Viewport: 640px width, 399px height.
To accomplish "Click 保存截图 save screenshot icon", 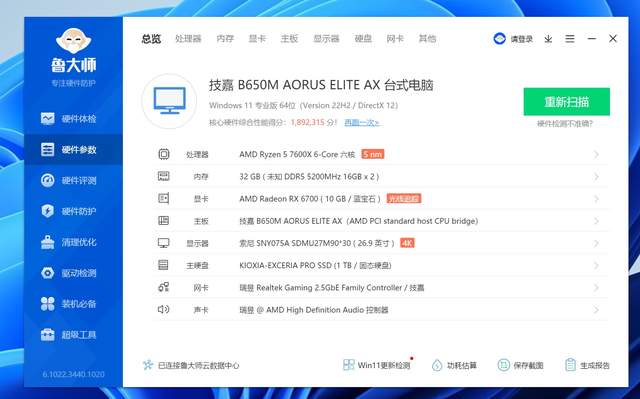I will [x=504, y=365].
